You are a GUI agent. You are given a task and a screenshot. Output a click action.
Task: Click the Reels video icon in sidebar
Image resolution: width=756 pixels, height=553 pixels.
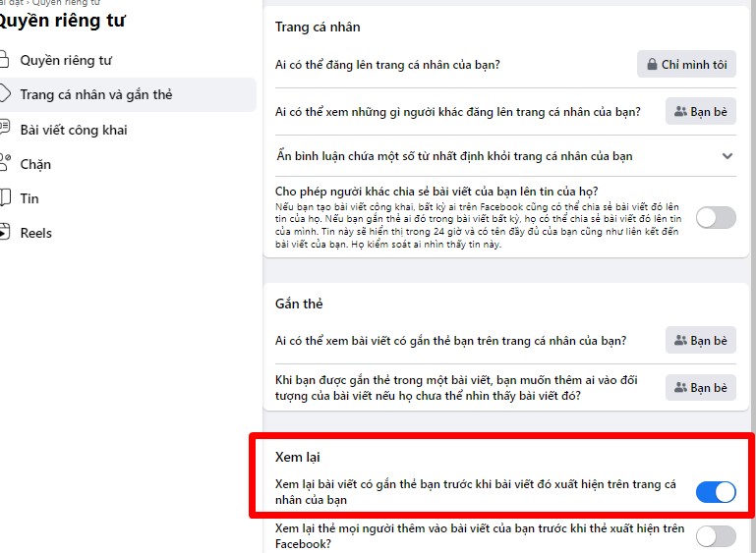[x=4, y=232]
